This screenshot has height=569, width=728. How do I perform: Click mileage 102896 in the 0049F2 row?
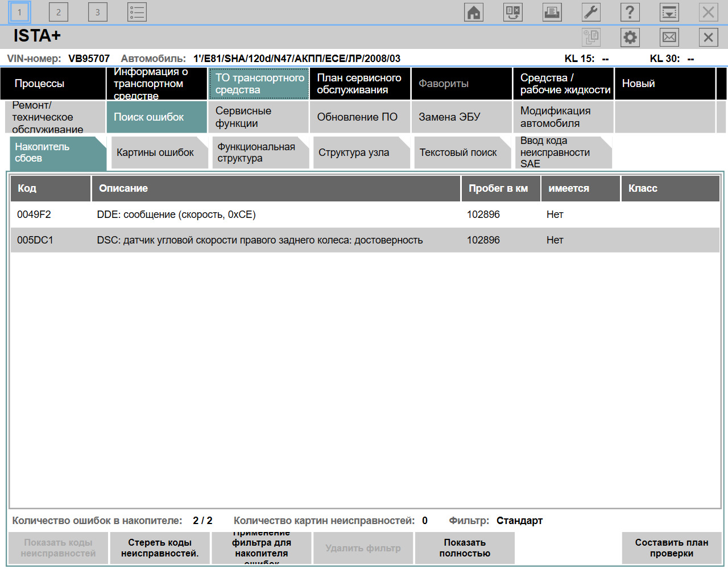click(x=483, y=215)
